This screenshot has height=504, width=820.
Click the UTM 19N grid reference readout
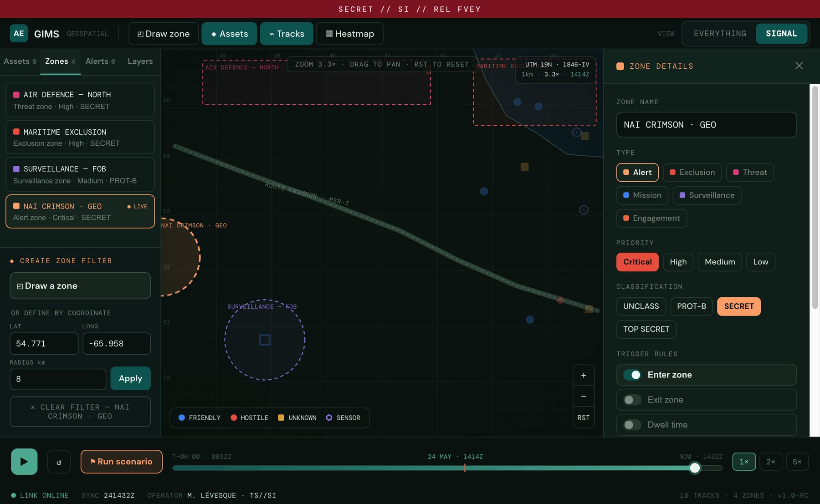coord(557,65)
